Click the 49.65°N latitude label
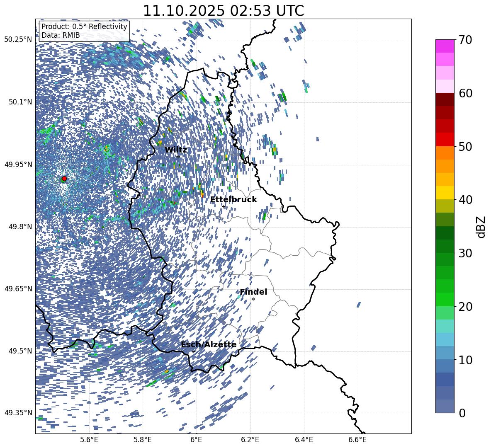 tap(18, 288)
